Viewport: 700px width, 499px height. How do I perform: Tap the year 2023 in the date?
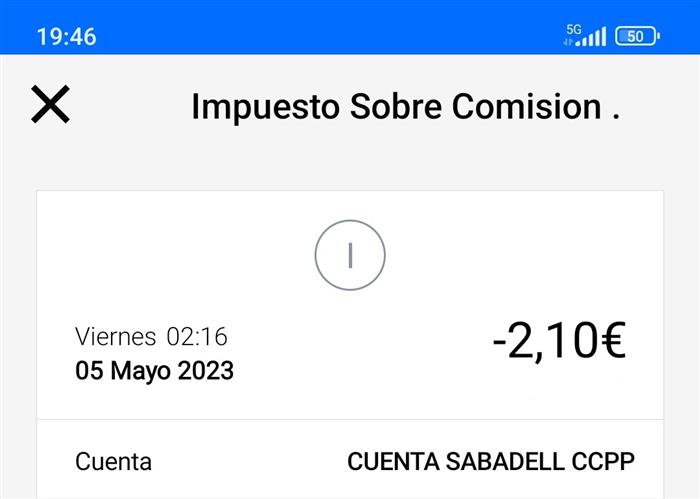coord(206,371)
